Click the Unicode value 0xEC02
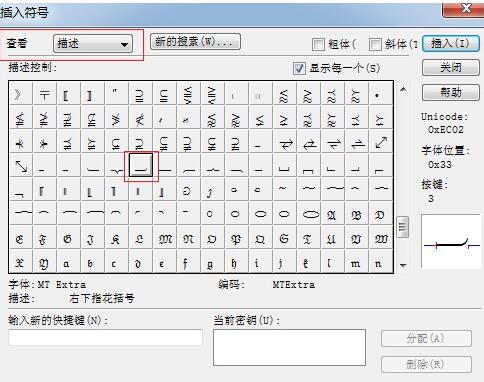The image size is (484, 382). [445, 130]
